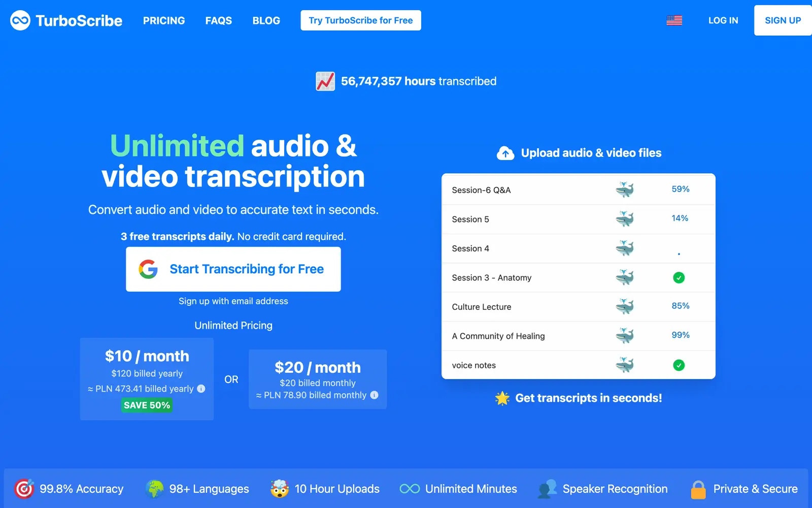Image resolution: width=812 pixels, height=508 pixels.
Task: Click the 85% value for Culture Lecture
Action: [681, 306]
